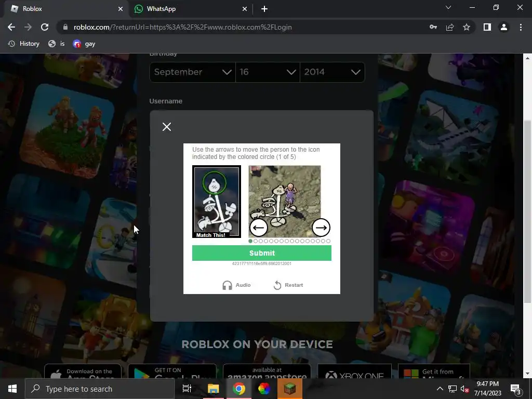This screenshot has height=399, width=532.
Task: Click the Chrome taskbar icon
Action: 239,389
